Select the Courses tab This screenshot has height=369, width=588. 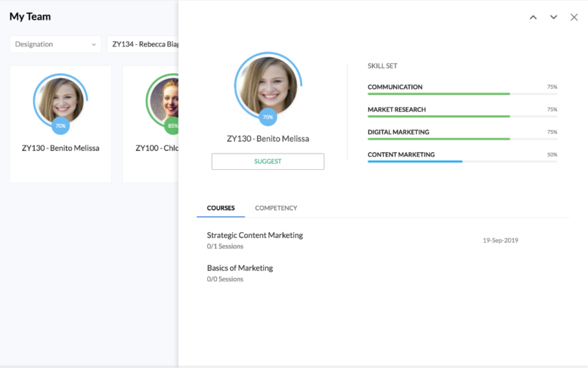pyautogui.click(x=220, y=208)
